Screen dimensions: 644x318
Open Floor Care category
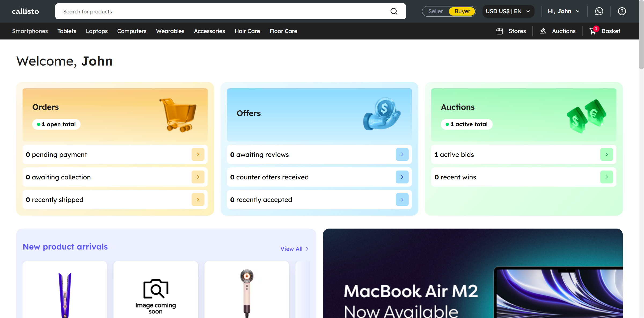(284, 31)
